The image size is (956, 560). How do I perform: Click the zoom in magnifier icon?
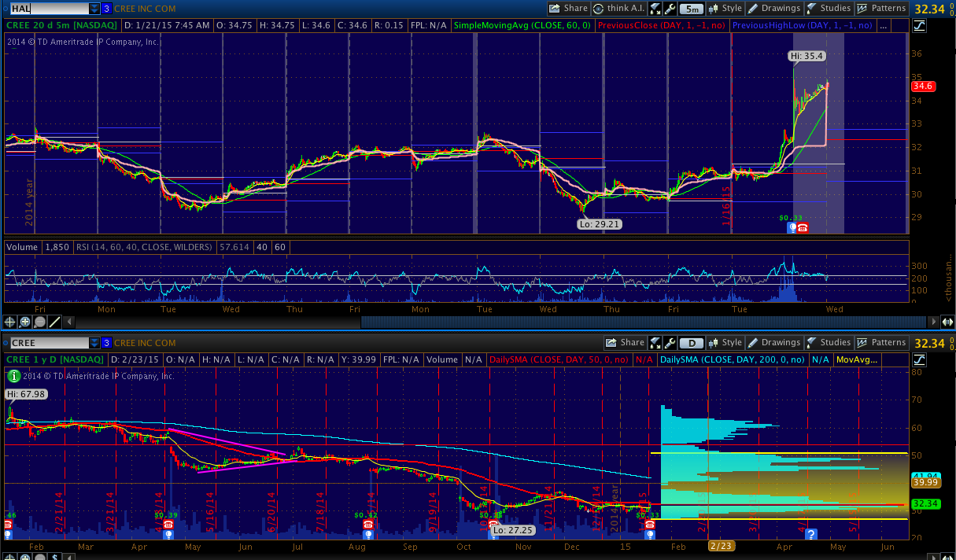click(25, 322)
